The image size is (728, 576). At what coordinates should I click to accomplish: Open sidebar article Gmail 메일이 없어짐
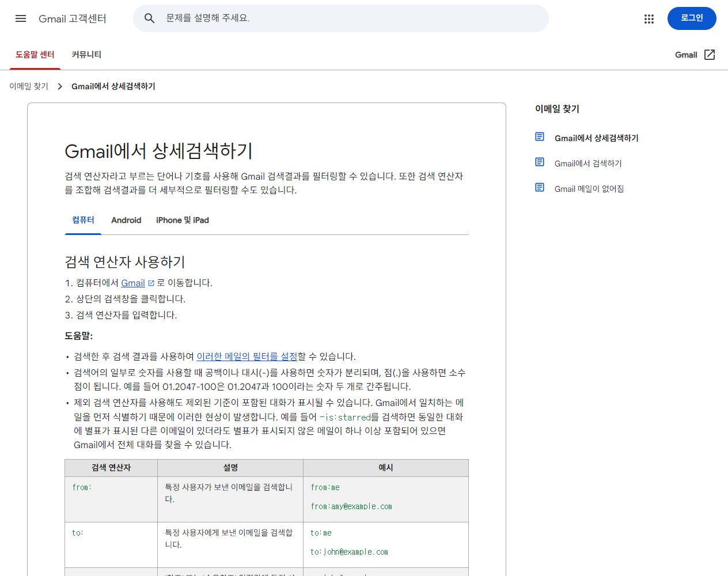[x=589, y=189]
